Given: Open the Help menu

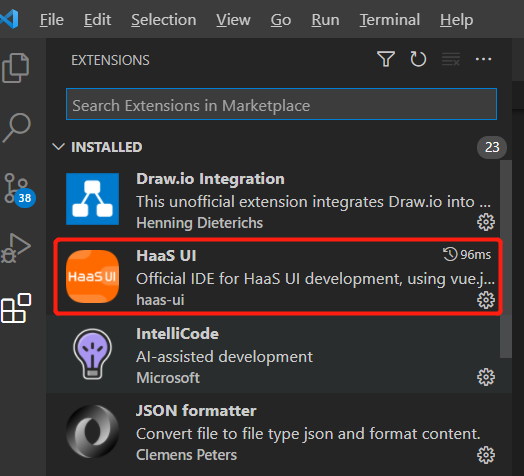Looking at the screenshot, I should [456, 20].
